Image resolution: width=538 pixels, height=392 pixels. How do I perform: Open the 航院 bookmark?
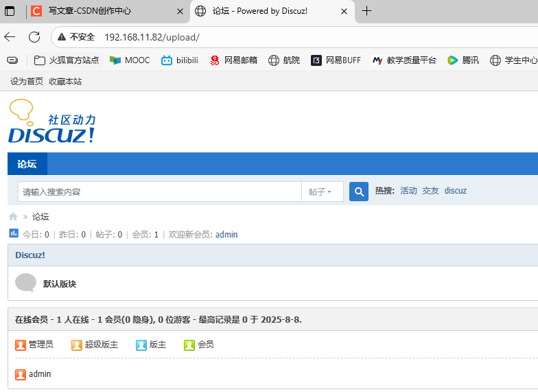(284, 60)
